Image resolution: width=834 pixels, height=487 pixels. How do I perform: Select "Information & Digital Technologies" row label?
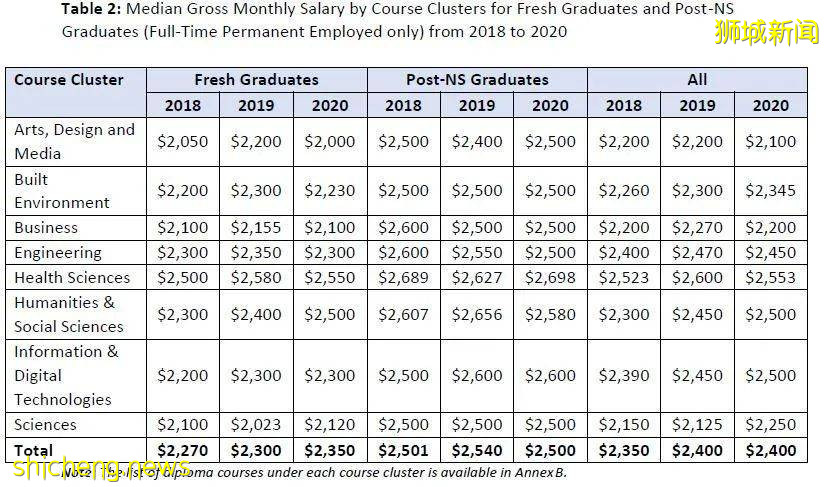pos(66,375)
